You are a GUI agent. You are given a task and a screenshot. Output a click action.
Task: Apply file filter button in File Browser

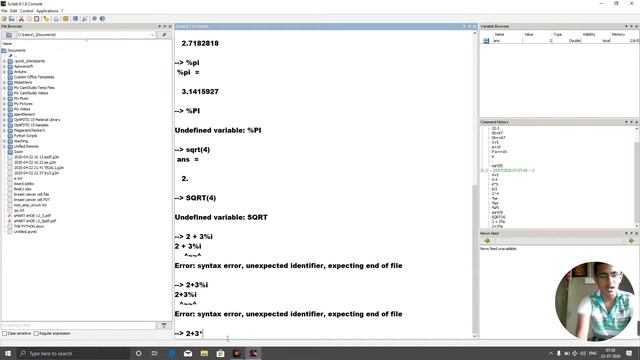(x=164, y=325)
